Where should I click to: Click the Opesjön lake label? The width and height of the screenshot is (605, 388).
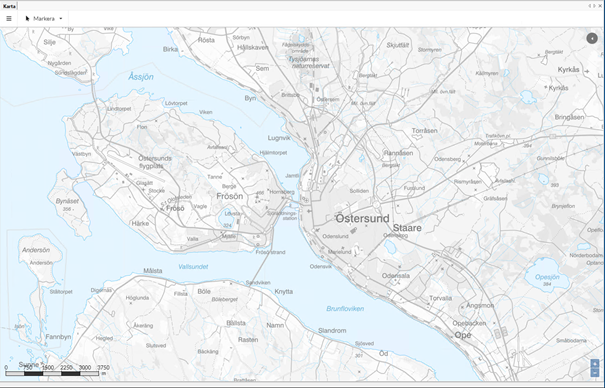(x=547, y=277)
